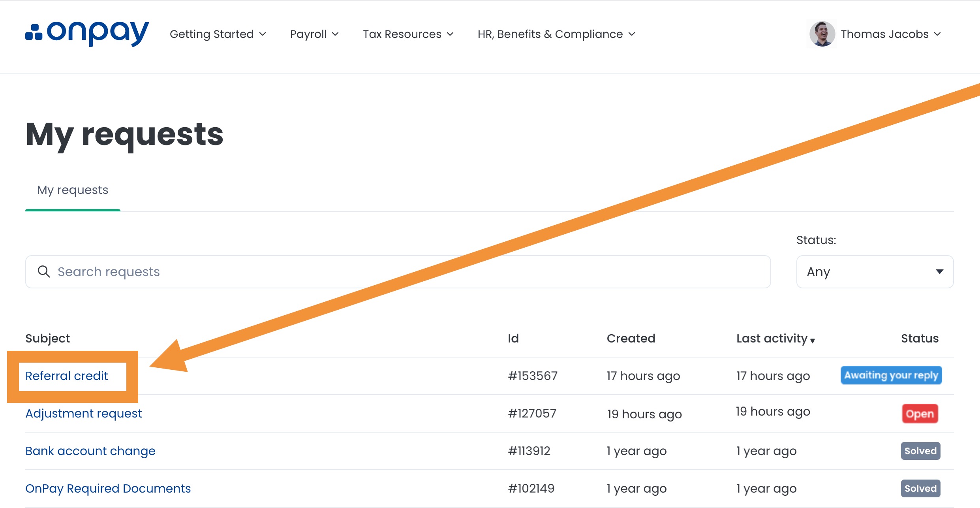Screen dimensions: 980x508
Task: Click Created value for Adjustment request row
Action: tap(644, 414)
